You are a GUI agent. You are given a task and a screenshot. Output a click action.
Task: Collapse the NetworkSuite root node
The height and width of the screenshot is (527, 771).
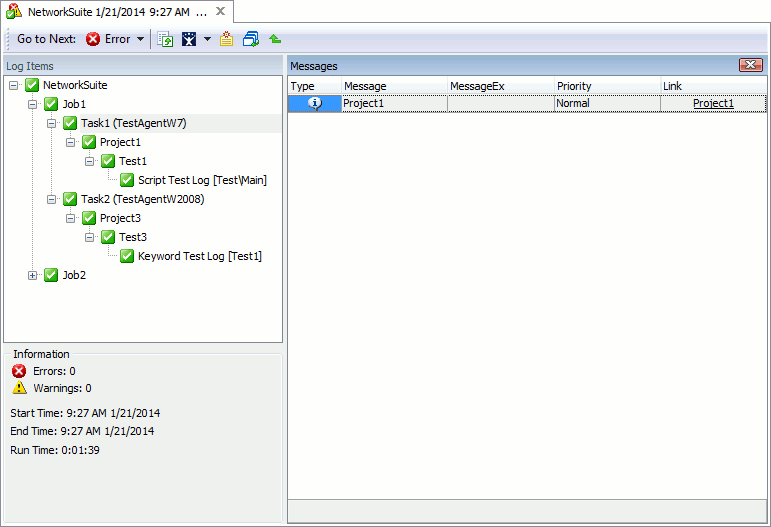pyautogui.click(x=13, y=86)
